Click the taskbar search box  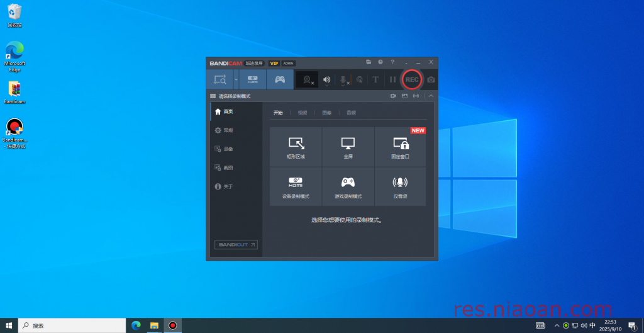(72, 325)
